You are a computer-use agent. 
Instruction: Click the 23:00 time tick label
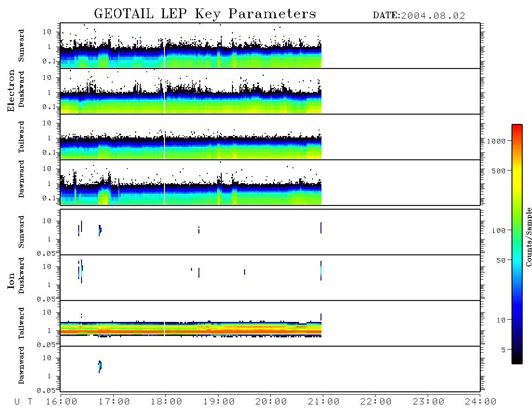[x=429, y=402]
